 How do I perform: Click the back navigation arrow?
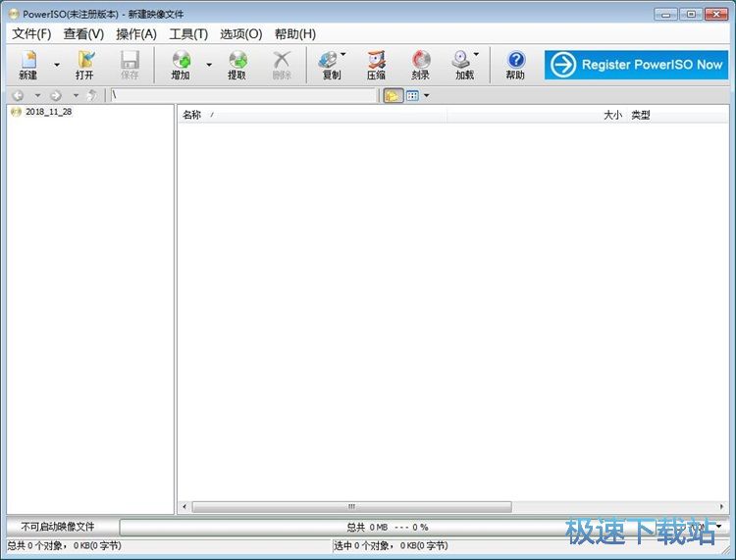[18, 96]
